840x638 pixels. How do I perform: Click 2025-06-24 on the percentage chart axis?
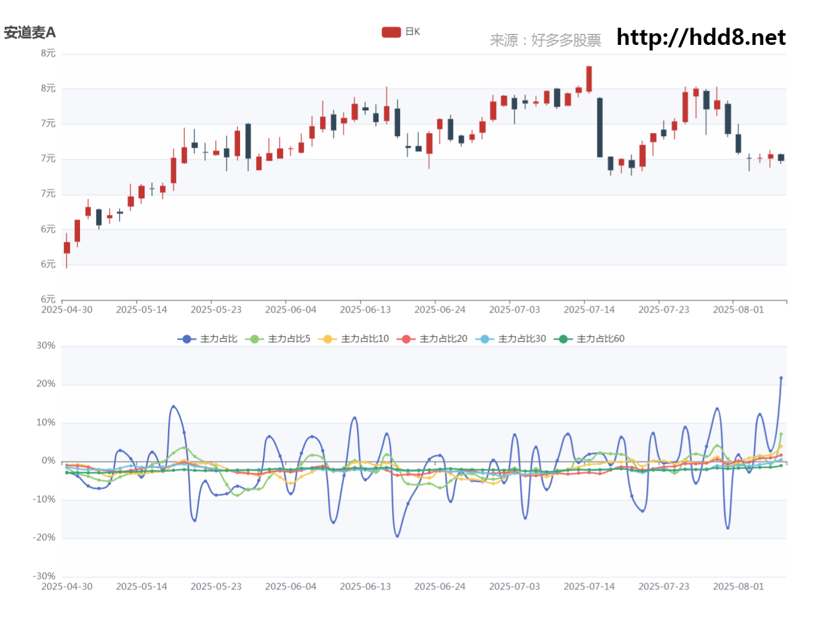point(440,586)
